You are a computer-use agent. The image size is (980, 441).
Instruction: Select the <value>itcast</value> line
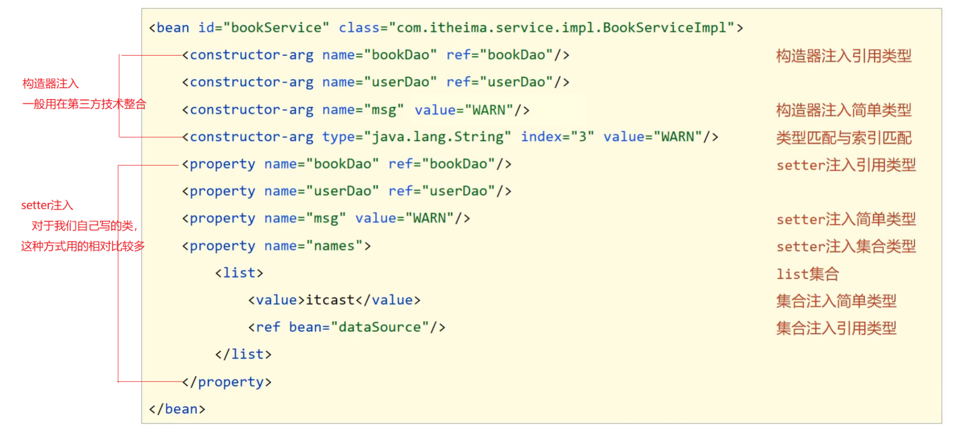click(x=334, y=300)
